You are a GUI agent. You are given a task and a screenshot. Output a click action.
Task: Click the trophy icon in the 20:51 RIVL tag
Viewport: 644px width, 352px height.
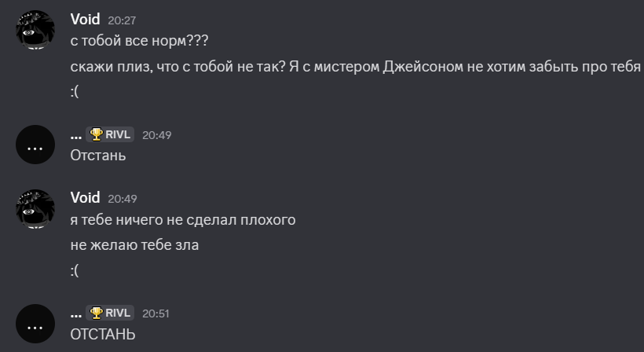pyautogui.click(x=96, y=313)
